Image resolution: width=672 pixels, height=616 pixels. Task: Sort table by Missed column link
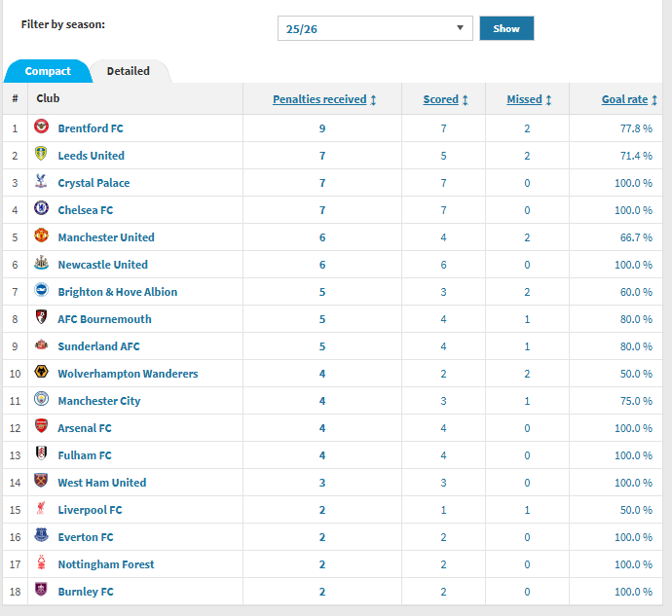tap(524, 99)
